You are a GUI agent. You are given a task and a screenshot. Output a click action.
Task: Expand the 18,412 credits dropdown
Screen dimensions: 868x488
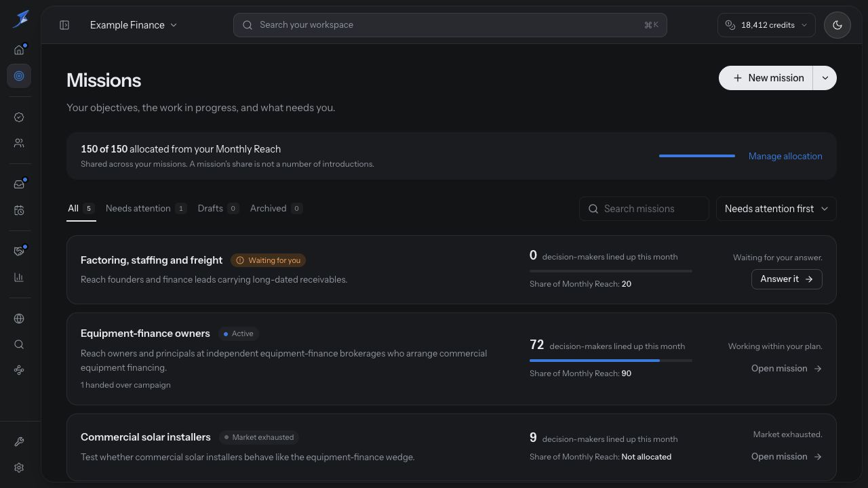[766, 25]
